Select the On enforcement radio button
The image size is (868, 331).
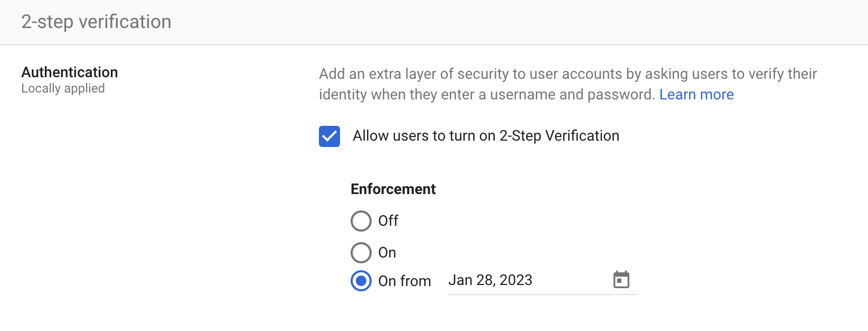361,253
